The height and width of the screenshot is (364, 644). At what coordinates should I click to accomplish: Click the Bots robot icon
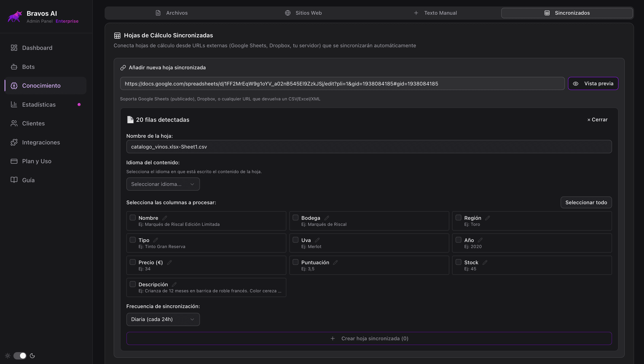14,67
